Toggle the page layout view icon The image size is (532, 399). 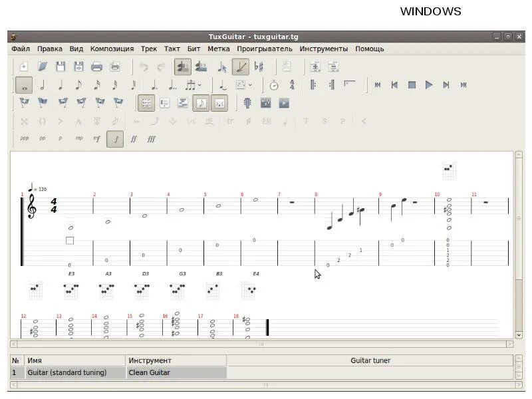pyautogui.click(x=146, y=103)
